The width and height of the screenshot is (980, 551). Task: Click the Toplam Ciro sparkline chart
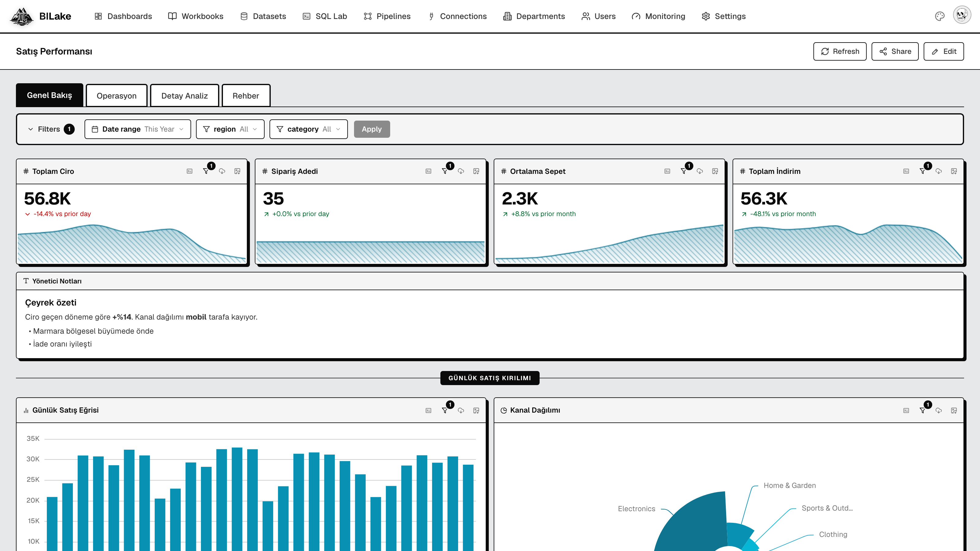[132, 243]
